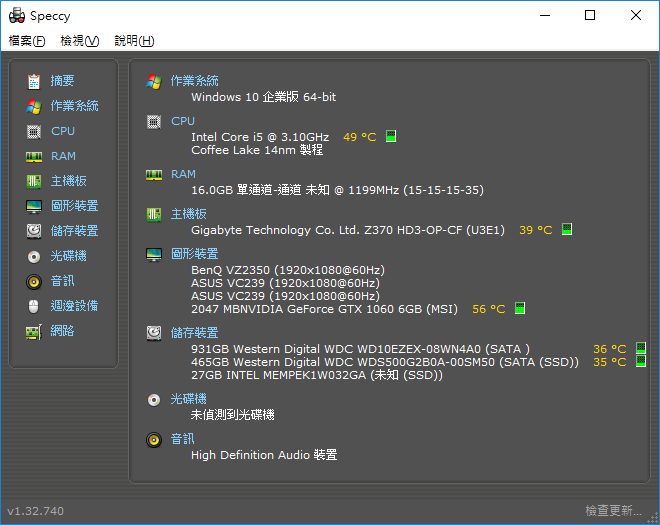660x525 pixels.
Task: Click the GPU temperature value 56 °C
Action: point(488,309)
